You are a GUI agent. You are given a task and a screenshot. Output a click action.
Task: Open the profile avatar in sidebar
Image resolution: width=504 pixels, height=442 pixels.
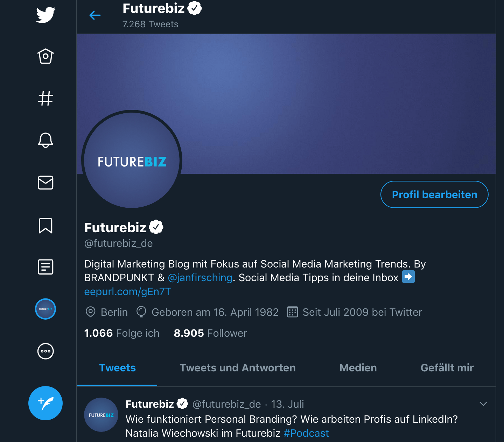pos(45,309)
